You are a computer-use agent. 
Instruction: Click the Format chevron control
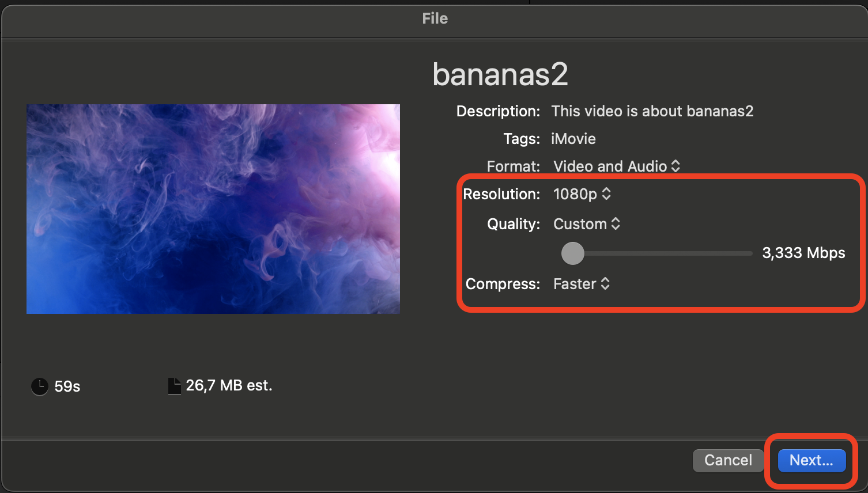tap(676, 166)
